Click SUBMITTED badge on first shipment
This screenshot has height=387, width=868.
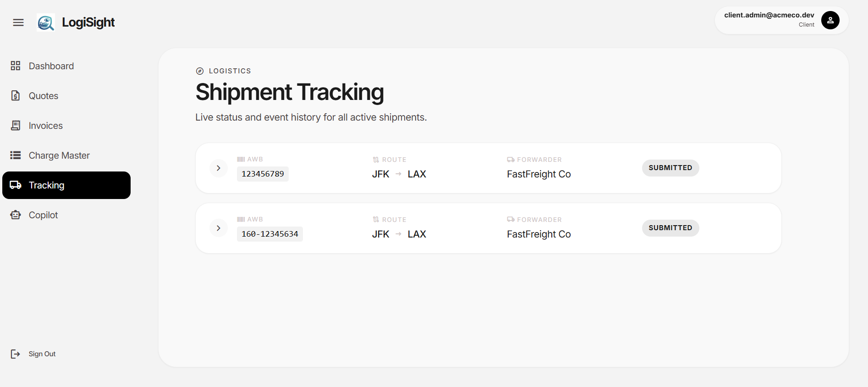pyautogui.click(x=670, y=168)
